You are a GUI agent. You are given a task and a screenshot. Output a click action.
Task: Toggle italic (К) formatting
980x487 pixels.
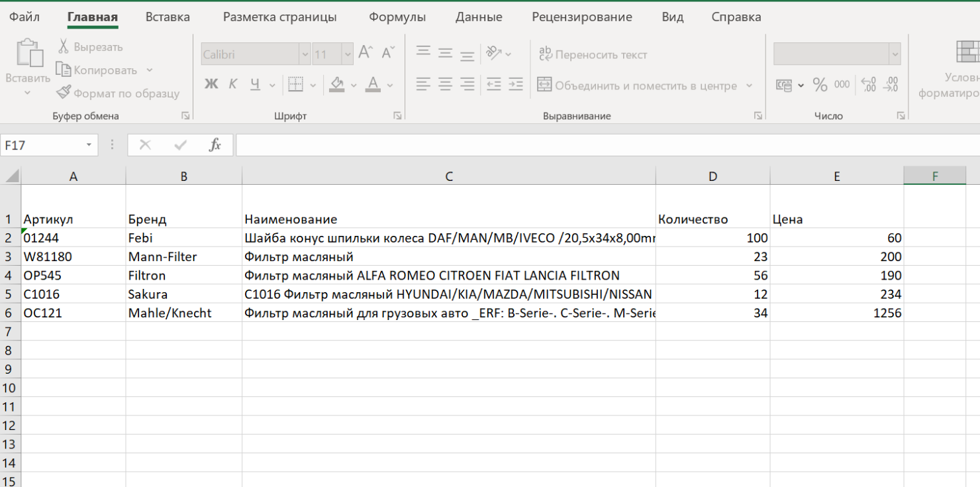pyautogui.click(x=233, y=84)
